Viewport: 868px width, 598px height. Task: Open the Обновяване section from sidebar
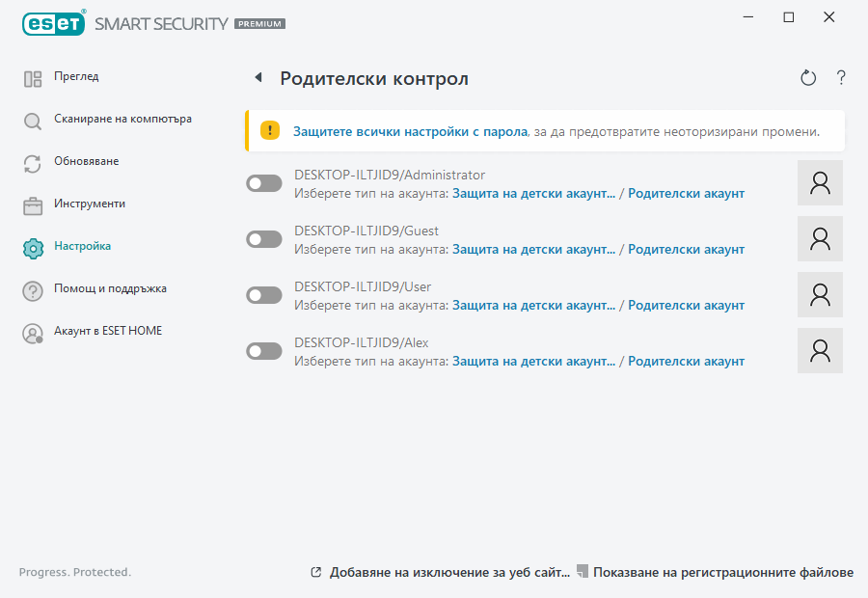pyautogui.click(x=33, y=162)
